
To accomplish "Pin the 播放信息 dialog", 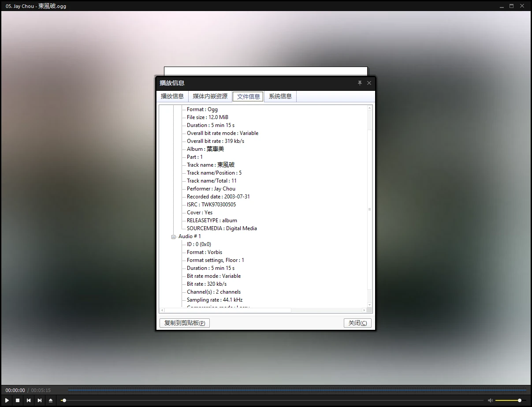I will click(x=360, y=83).
